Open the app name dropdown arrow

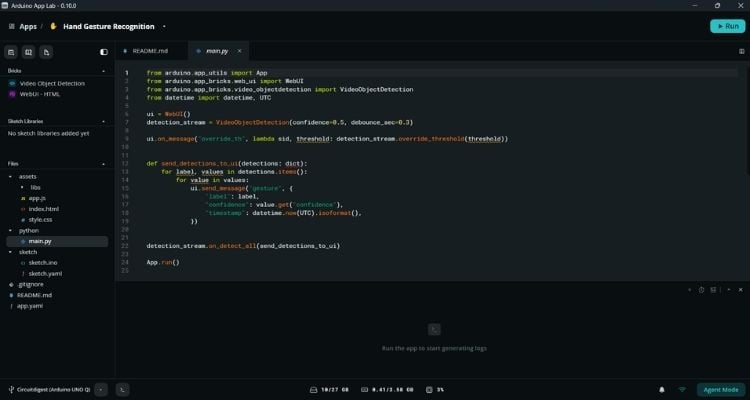pyautogui.click(x=164, y=27)
